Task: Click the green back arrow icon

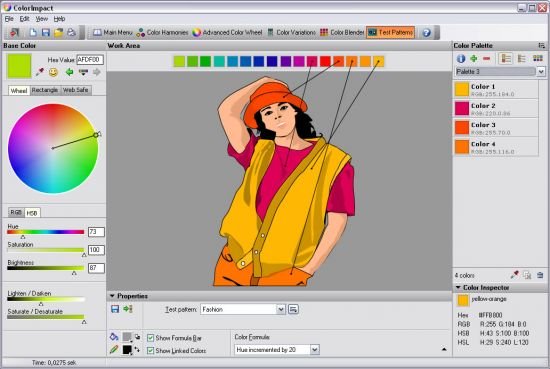Action: pos(69,72)
